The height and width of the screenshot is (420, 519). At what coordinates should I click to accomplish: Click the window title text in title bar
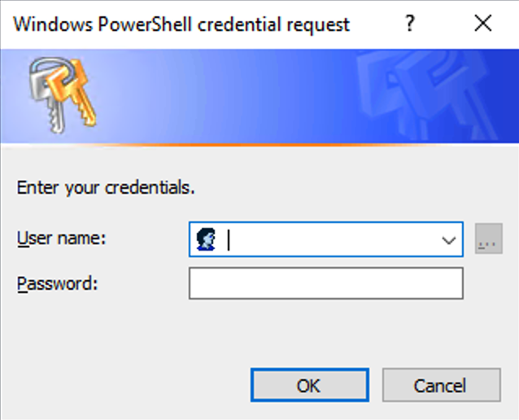181,24
